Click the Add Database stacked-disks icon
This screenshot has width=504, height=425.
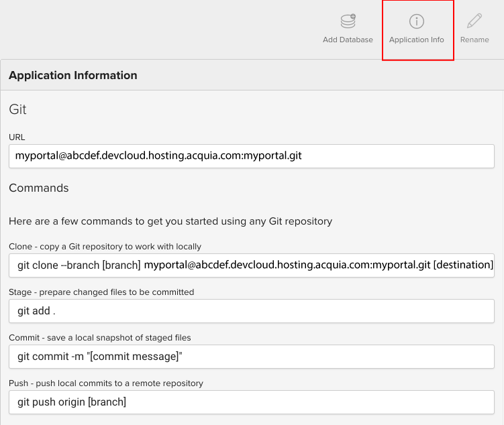[x=348, y=21]
